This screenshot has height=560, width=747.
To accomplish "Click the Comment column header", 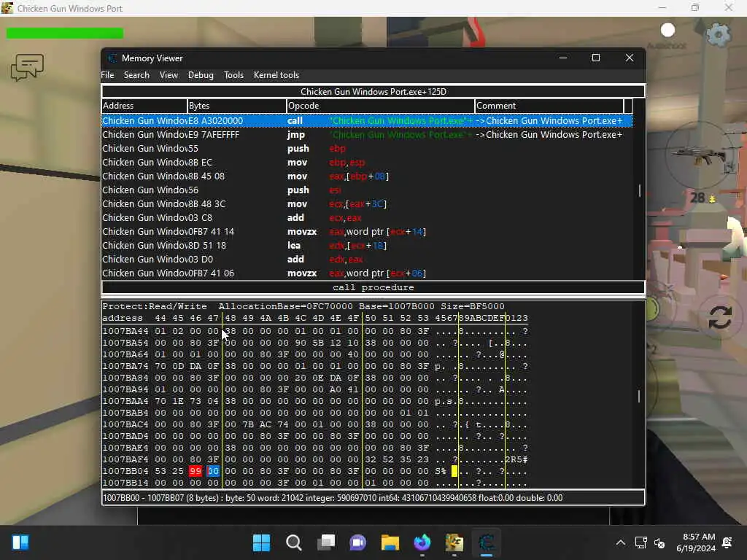I will [x=549, y=106].
